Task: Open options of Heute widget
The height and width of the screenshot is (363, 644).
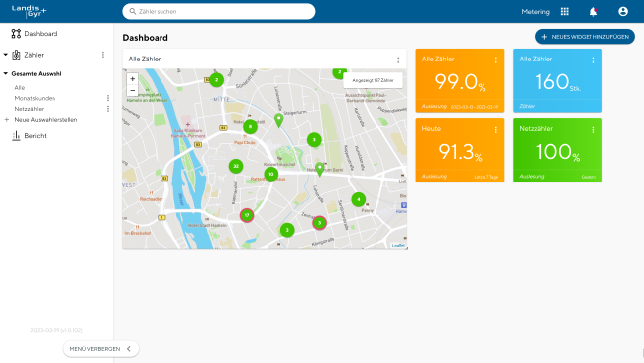Action: [496, 130]
